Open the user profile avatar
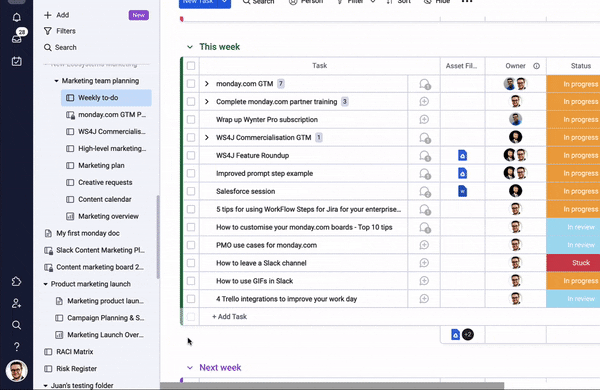The image size is (600, 390). [x=16, y=370]
